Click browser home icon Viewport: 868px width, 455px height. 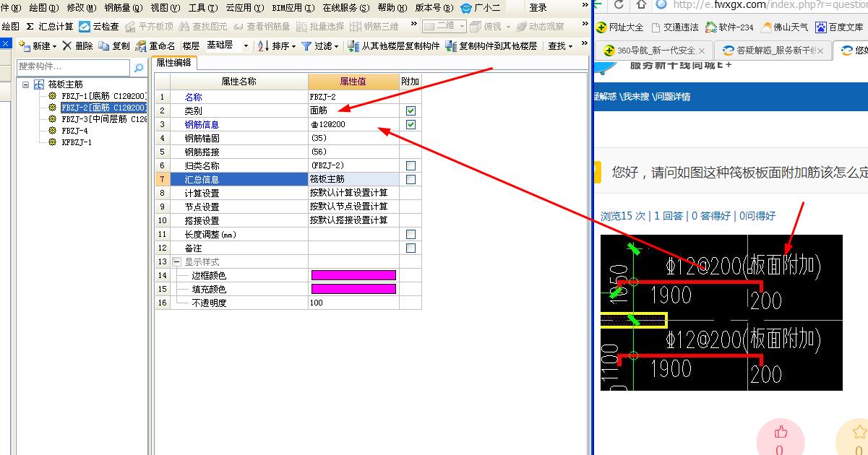coord(641,5)
